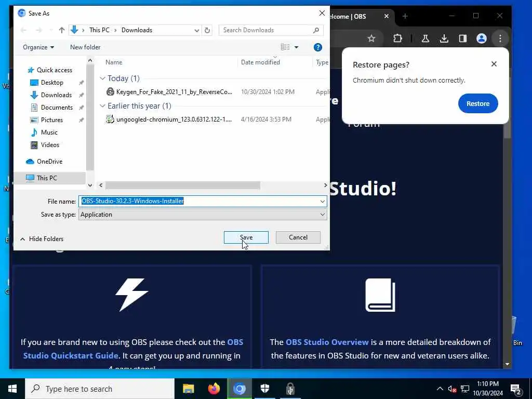Select Downloads in the address breadcrumb
Screen dimensions: 532x399
point(137,30)
